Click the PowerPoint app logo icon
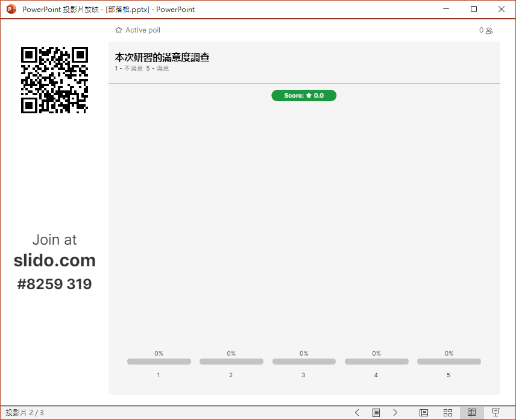Viewport: 516px width, 420px height. coord(11,9)
